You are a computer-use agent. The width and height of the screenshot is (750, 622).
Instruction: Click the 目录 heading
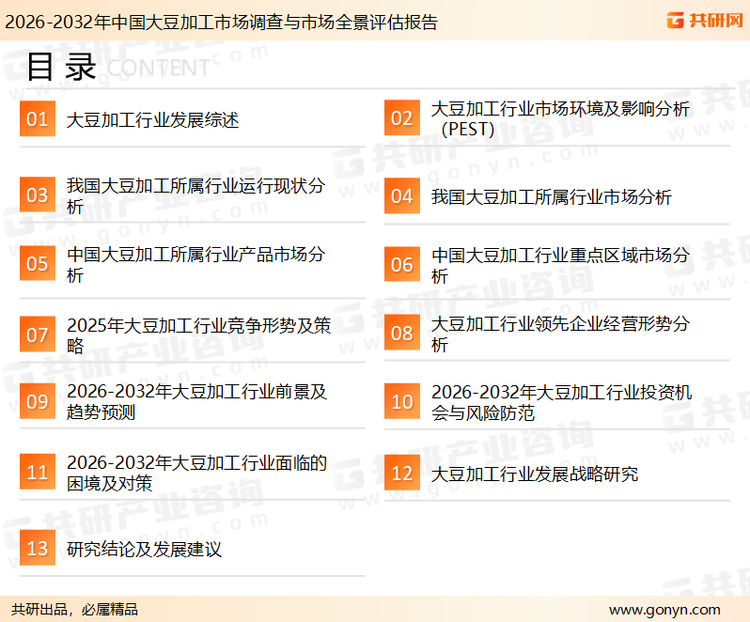pos(61,67)
